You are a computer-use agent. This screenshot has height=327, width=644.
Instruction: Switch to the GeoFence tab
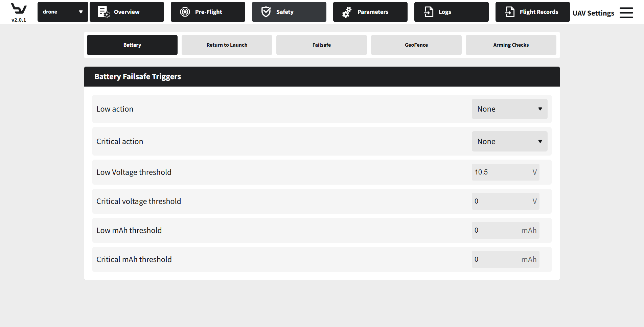[416, 45]
